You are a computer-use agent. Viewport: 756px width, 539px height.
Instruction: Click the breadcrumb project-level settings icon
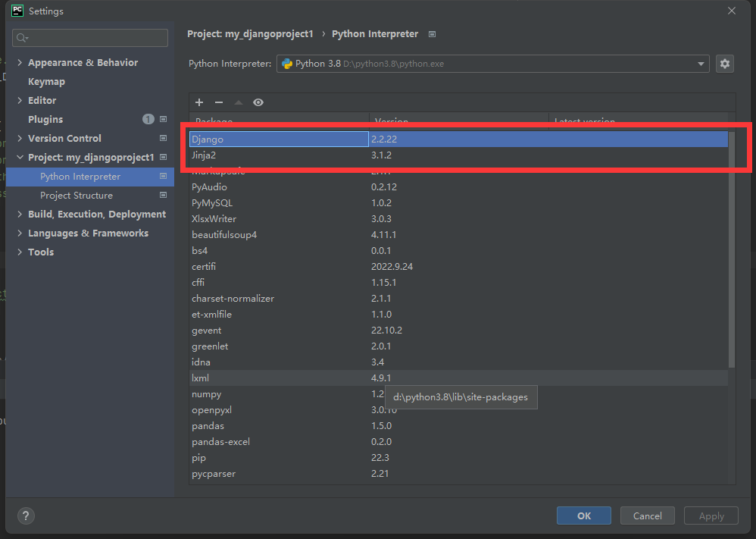[x=433, y=34]
